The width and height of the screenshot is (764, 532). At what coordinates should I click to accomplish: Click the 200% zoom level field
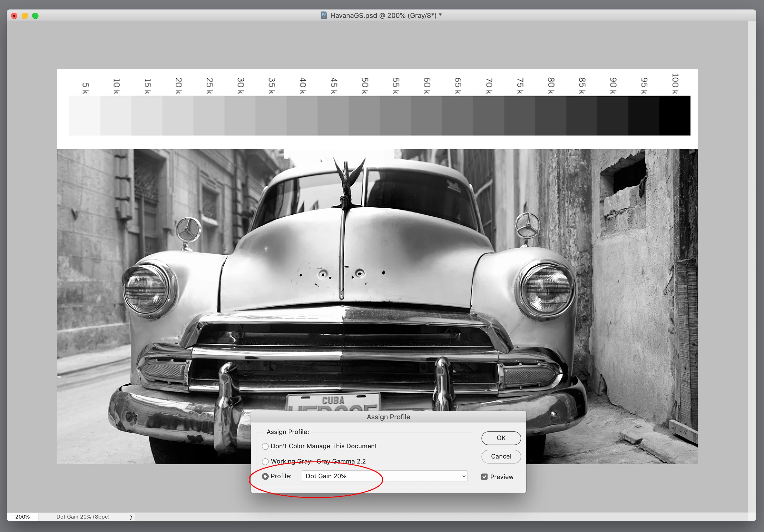(22, 517)
